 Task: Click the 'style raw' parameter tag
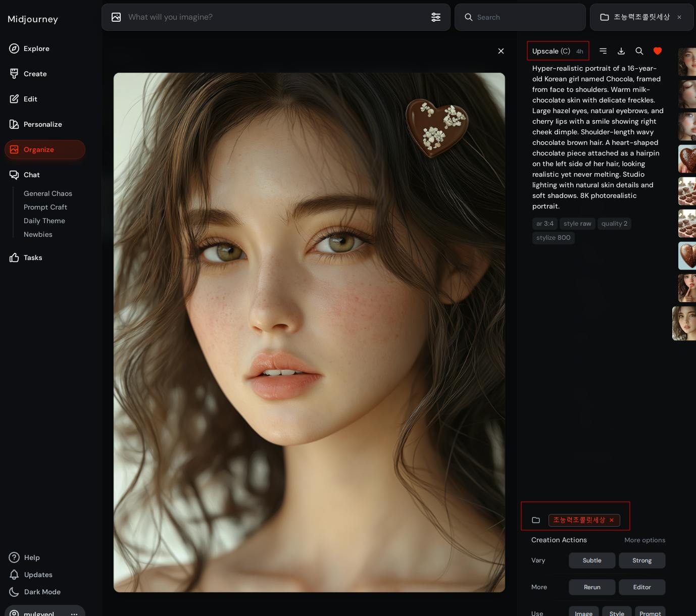pos(577,224)
